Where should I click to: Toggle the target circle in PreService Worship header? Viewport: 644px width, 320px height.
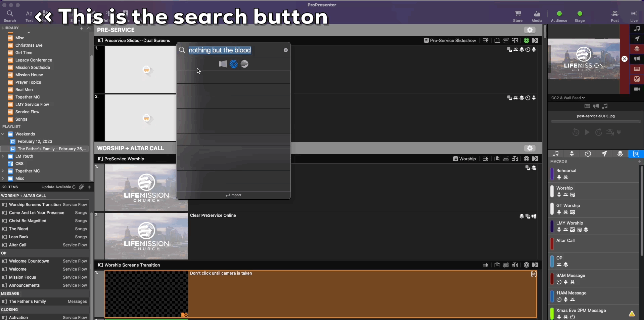point(526,159)
